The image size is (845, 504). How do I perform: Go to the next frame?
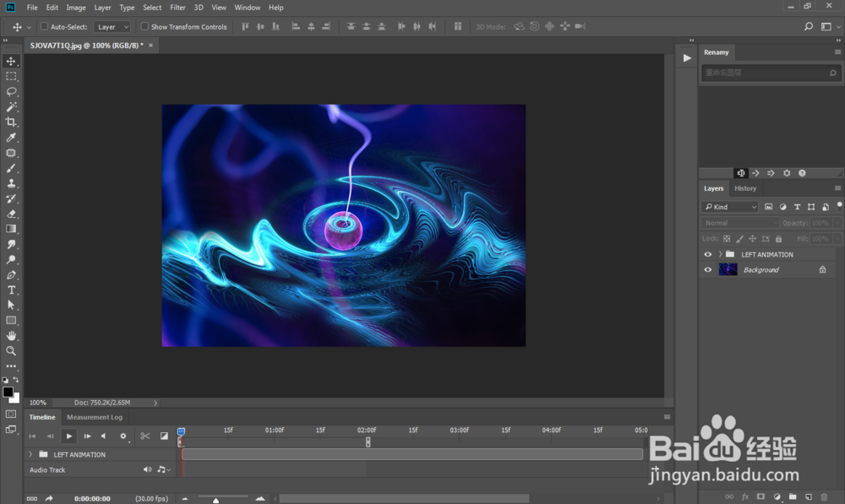click(87, 436)
